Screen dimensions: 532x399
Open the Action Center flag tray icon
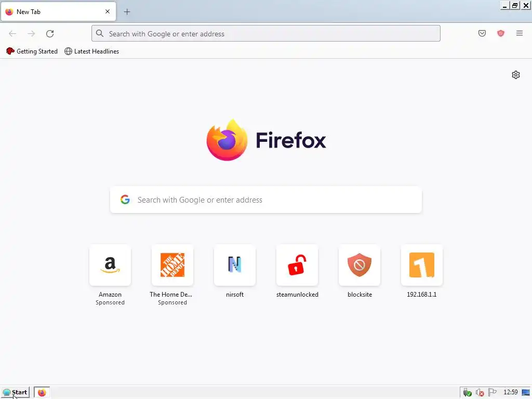(492, 392)
